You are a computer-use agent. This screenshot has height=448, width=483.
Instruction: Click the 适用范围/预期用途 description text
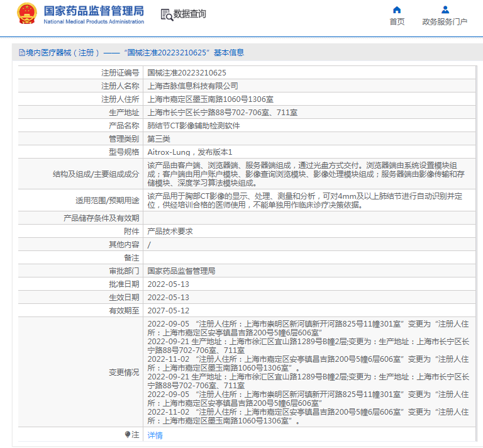[x=305, y=201]
